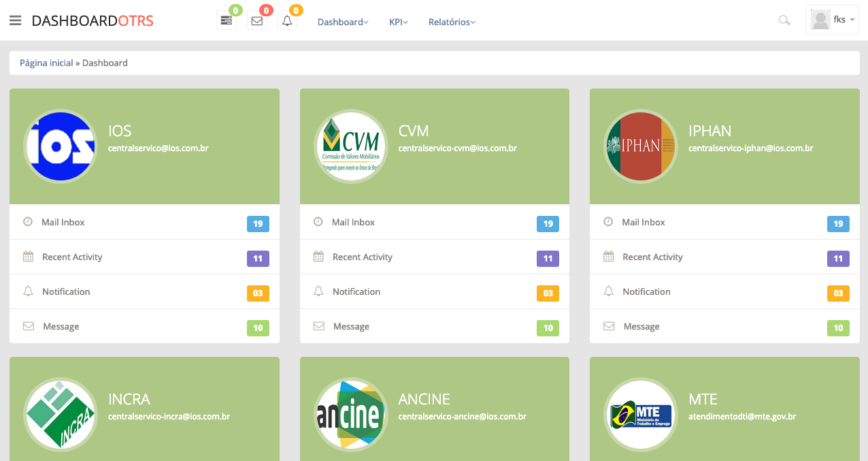868x461 pixels.
Task: Click the Mail Inbox badge in IPHAN card
Action: click(838, 223)
